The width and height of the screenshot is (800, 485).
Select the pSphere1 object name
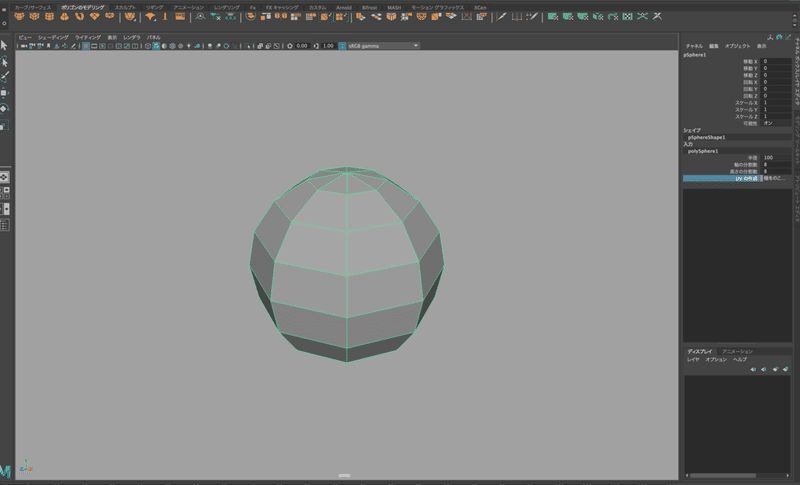click(695, 55)
